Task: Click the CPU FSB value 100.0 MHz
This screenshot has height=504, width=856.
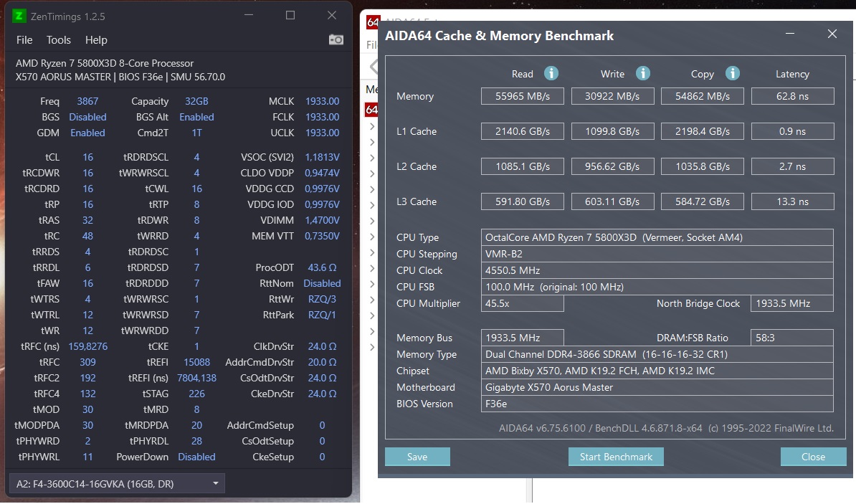Action: (x=657, y=287)
